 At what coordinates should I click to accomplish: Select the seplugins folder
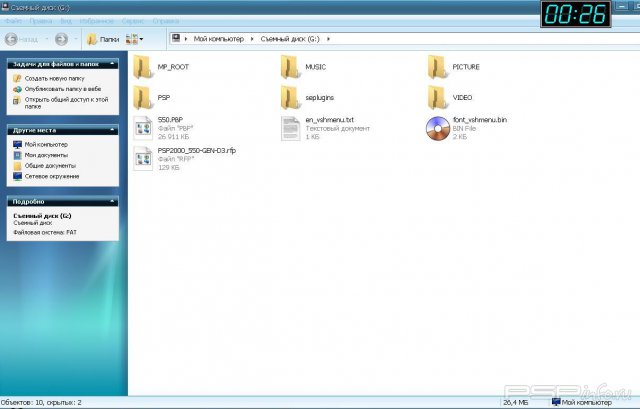[292, 97]
